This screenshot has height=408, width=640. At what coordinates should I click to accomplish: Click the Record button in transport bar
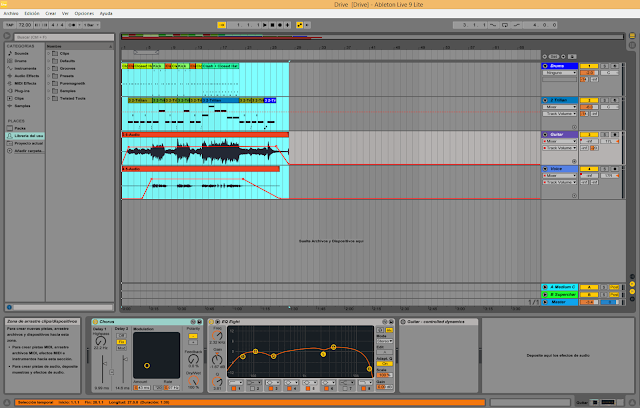click(x=280, y=25)
